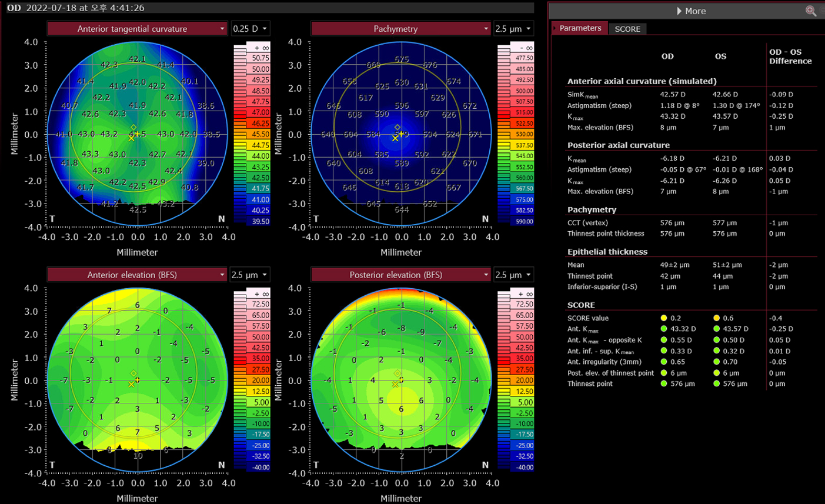Viewport: 825px width, 504px height.
Task: Click the OD - OS Difference column header
Action: (x=790, y=56)
